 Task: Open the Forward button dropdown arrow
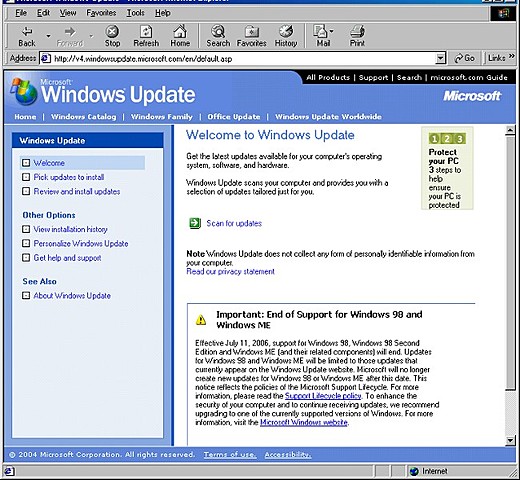(91, 36)
